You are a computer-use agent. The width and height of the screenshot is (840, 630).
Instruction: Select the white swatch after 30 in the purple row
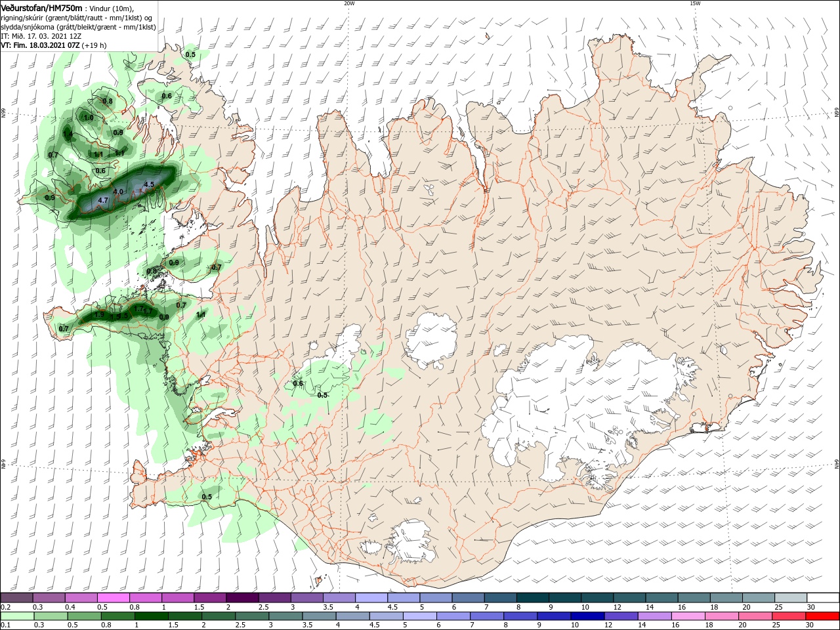click(x=824, y=598)
